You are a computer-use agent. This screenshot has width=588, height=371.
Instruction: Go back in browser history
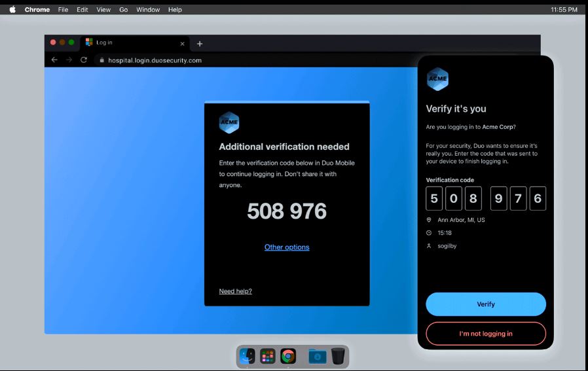(54, 60)
